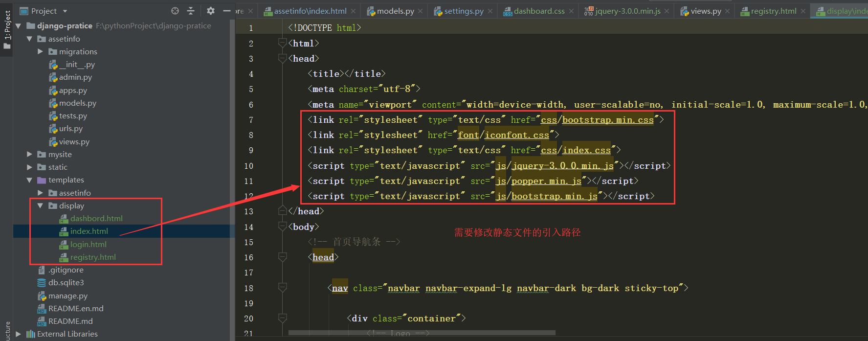Viewport: 868px width, 341px height.
Task: Open registry.html in tree
Action: tap(93, 257)
